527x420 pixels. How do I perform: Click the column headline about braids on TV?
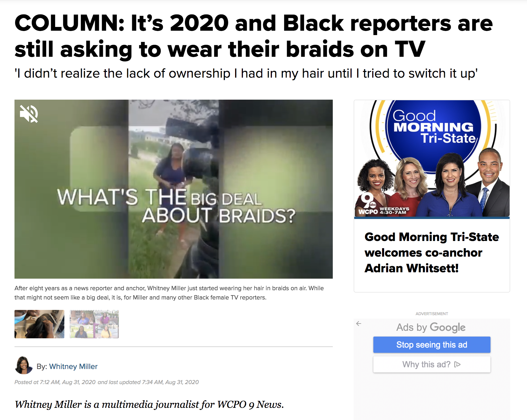pos(254,36)
